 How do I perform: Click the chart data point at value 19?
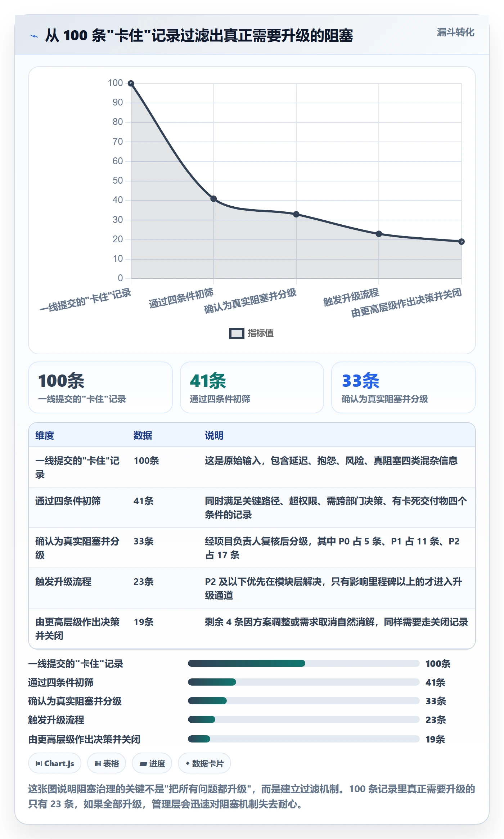coord(462,242)
